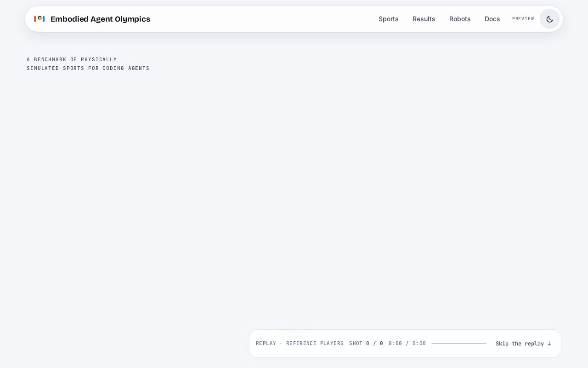Toggle dark mode with the moon icon

tap(549, 19)
